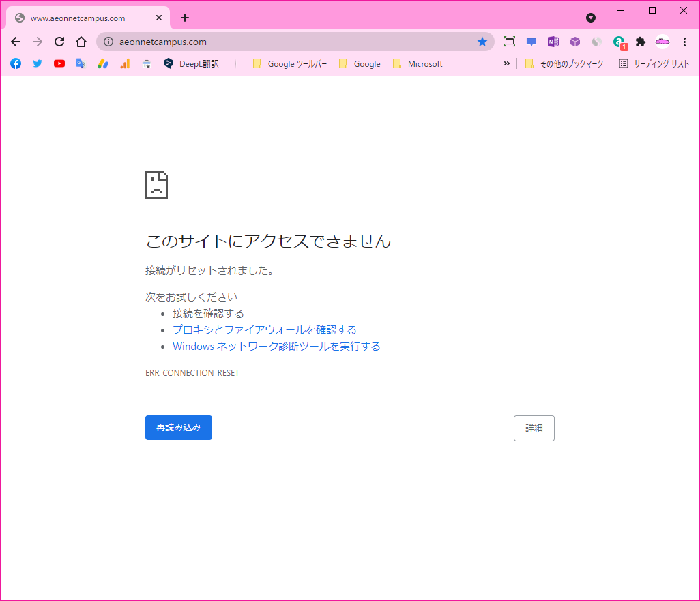Open the DeepL翻訳 bookmark
The image size is (700, 601).
pyautogui.click(x=188, y=63)
